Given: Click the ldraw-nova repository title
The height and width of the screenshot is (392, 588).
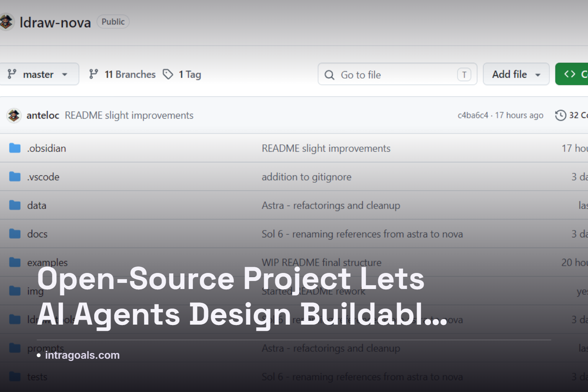Looking at the screenshot, I should pos(55,23).
